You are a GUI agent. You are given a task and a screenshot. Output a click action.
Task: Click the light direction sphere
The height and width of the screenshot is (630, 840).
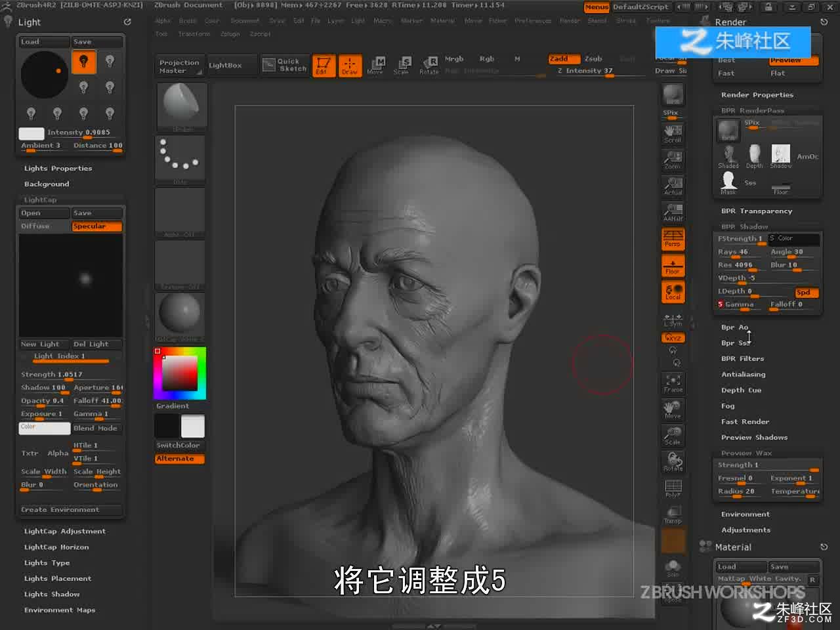(x=45, y=75)
